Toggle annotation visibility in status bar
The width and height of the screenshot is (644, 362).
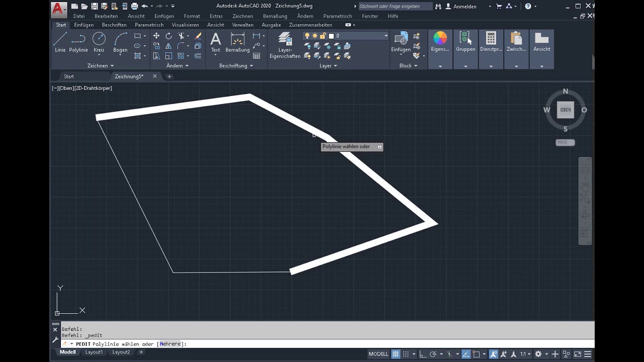[x=493, y=354]
